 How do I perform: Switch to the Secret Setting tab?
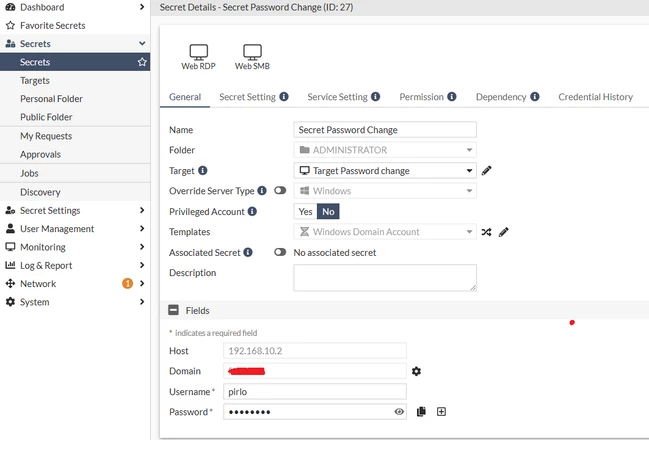coord(248,97)
